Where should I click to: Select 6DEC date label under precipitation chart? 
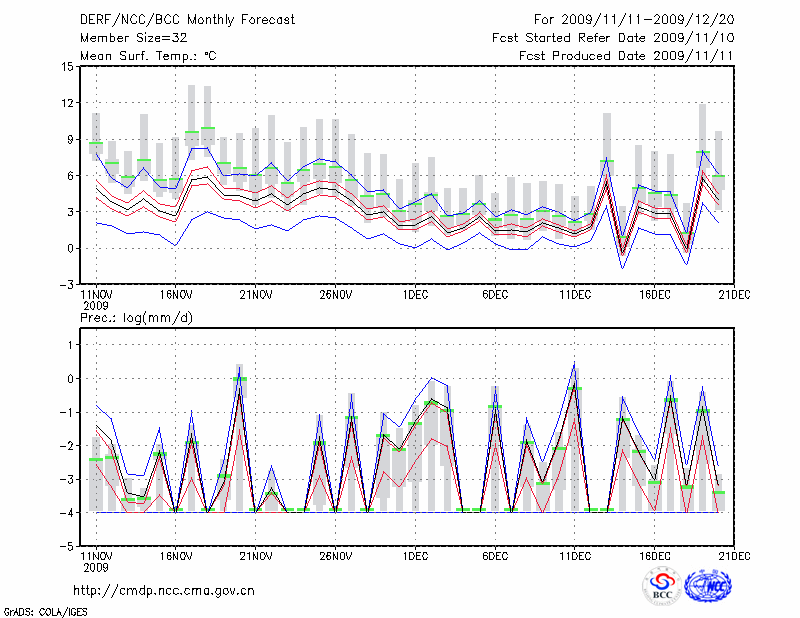coord(495,555)
